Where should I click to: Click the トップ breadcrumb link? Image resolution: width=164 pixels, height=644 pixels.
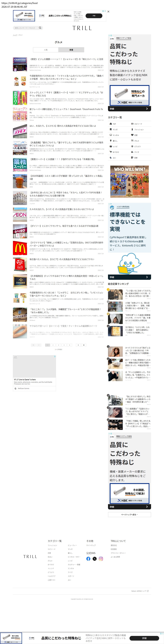(x=15, y=35)
